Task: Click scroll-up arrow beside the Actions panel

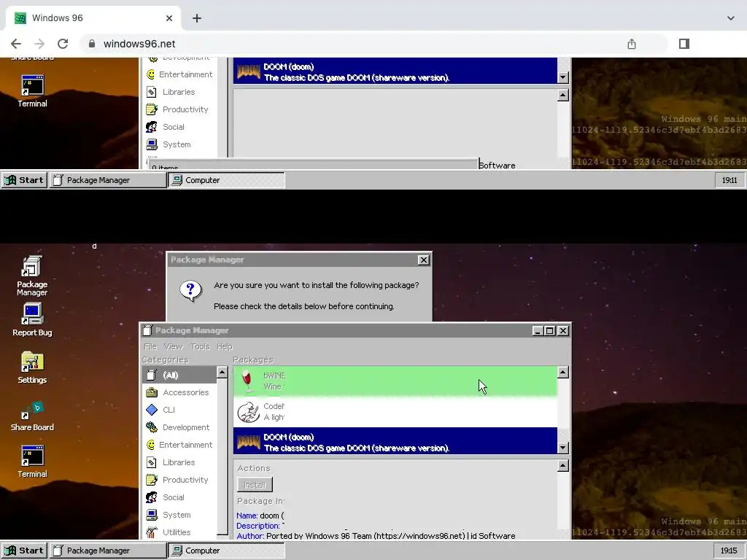Action: (563, 466)
